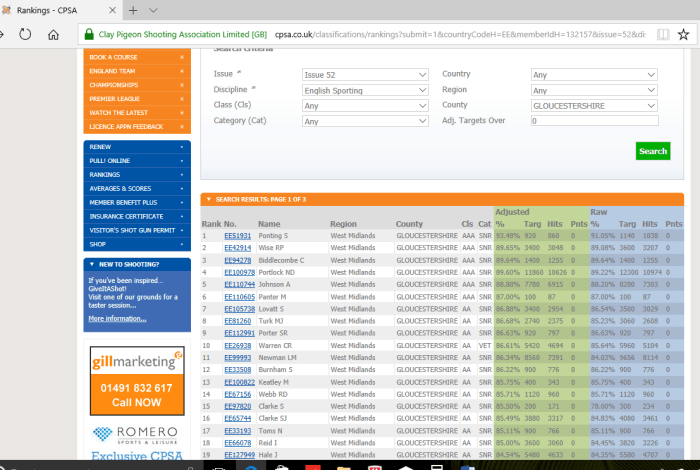Collapse the Search Results header arrow
Viewport: 700px width, 470px height.
point(208,199)
